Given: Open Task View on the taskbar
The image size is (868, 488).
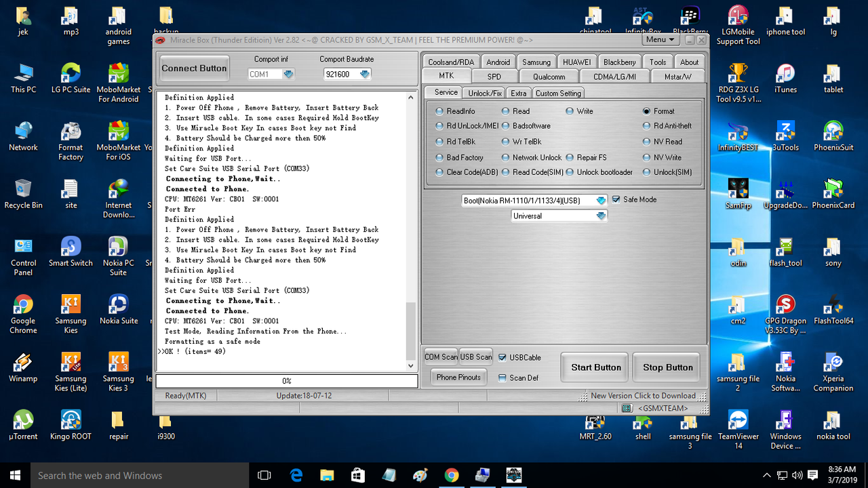Looking at the screenshot, I should (x=264, y=475).
